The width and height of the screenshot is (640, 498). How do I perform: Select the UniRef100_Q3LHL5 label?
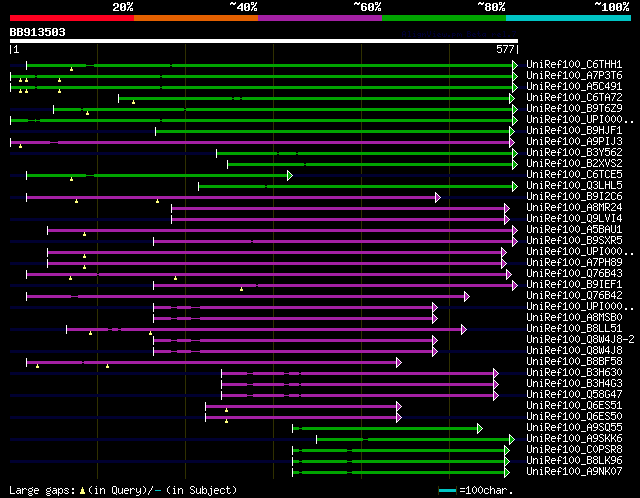pyautogui.click(x=574, y=186)
